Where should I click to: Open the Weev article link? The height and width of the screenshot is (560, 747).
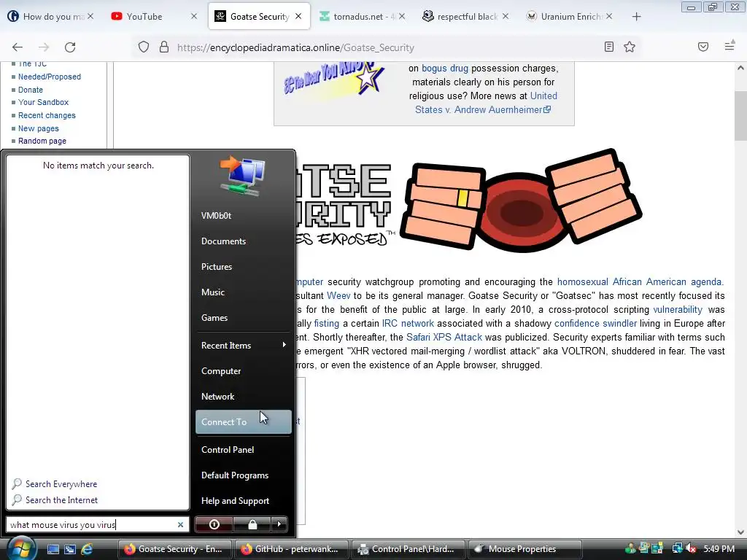point(338,296)
